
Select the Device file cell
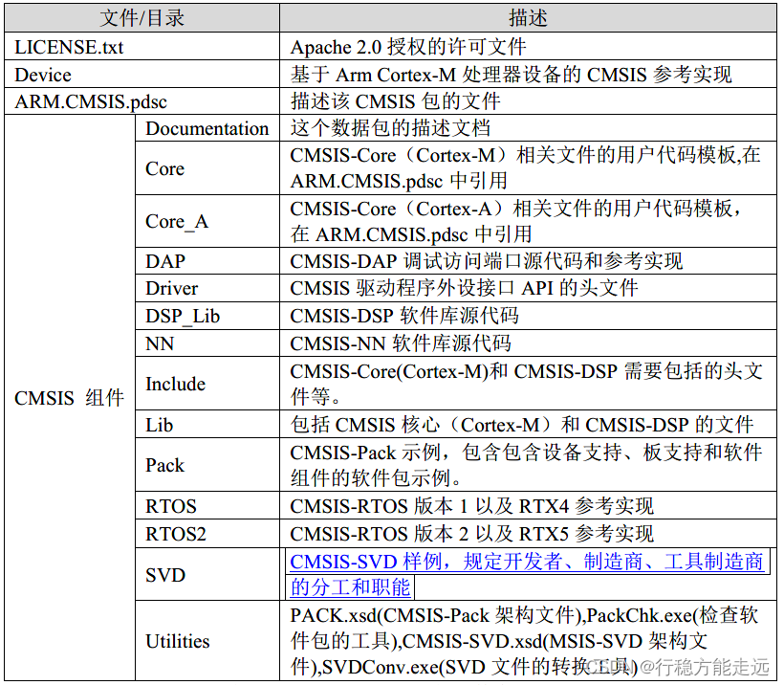[x=142, y=75]
